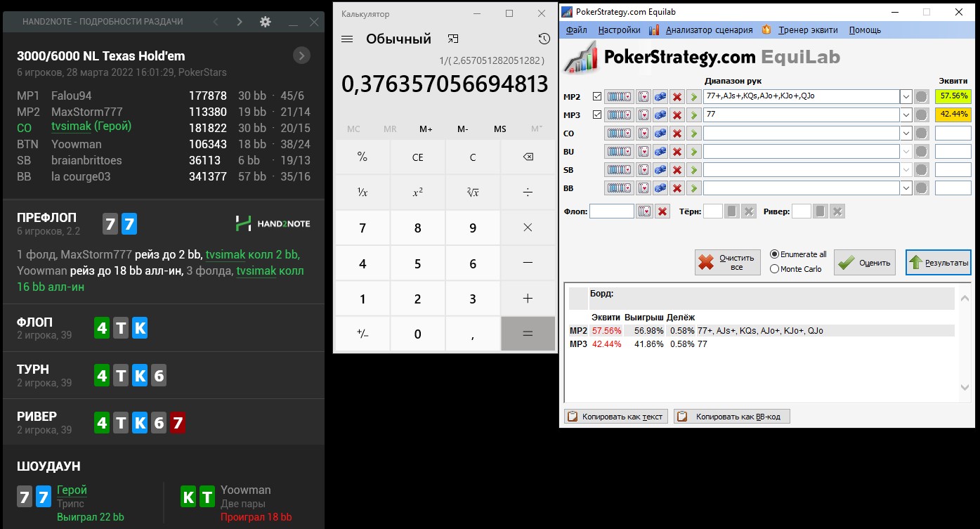Click calculator reciprocal 1/x button

[x=362, y=192]
